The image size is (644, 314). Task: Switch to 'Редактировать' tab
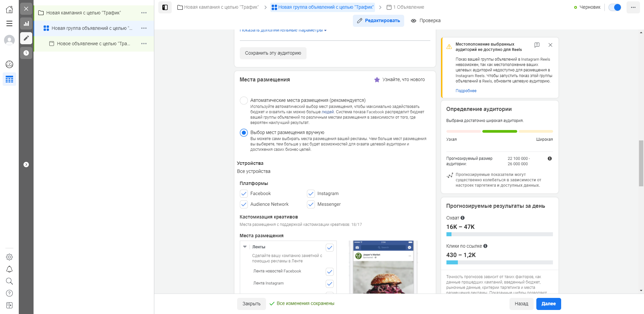tap(378, 21)
